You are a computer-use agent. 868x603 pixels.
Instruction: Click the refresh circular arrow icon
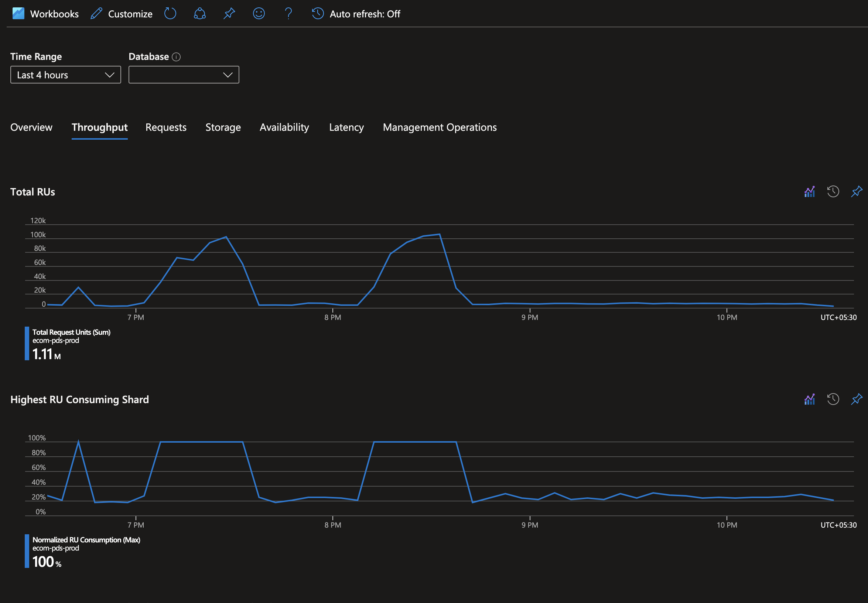coord(170,14)
